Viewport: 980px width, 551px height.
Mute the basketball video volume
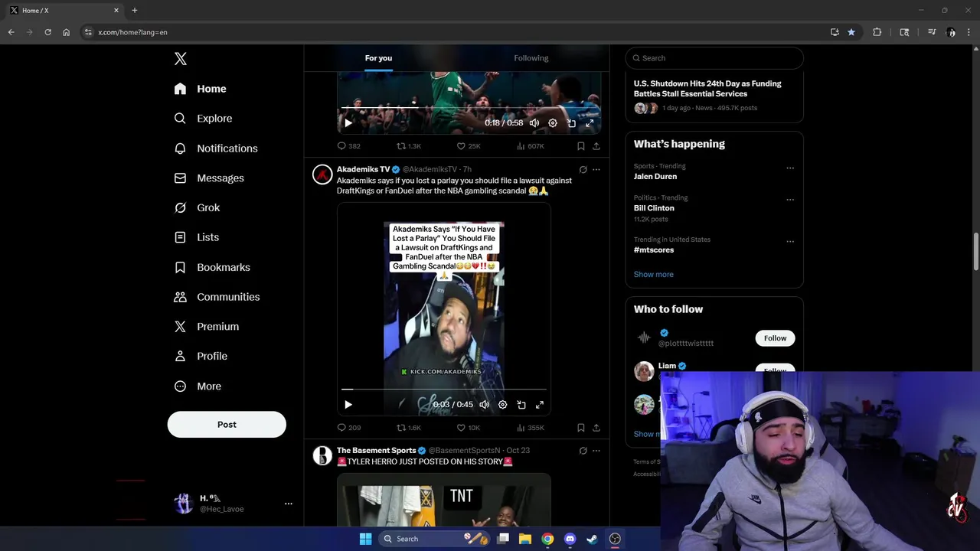click(534, 123)
